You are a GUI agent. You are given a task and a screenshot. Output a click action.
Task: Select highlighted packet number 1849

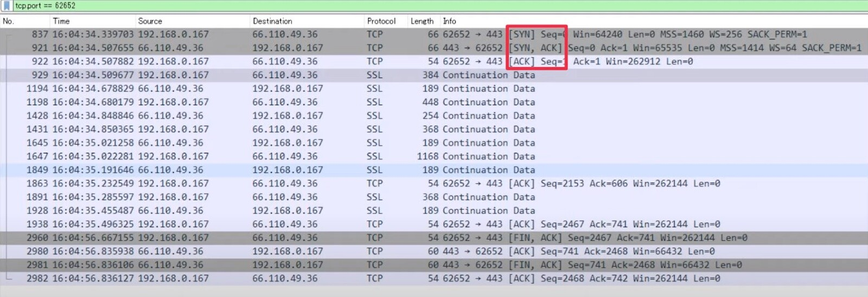(x=271, y=170)
